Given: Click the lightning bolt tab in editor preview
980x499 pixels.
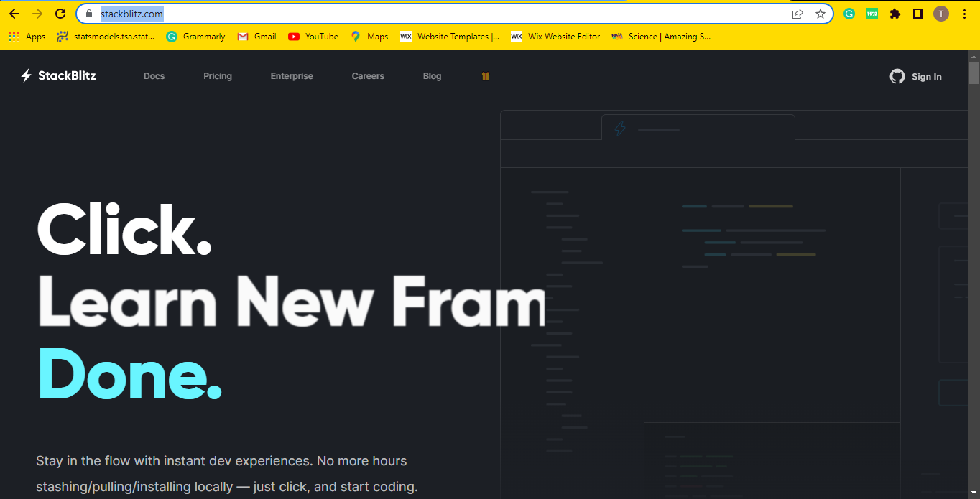Looking at the screenshot, I should pos(620,129).
